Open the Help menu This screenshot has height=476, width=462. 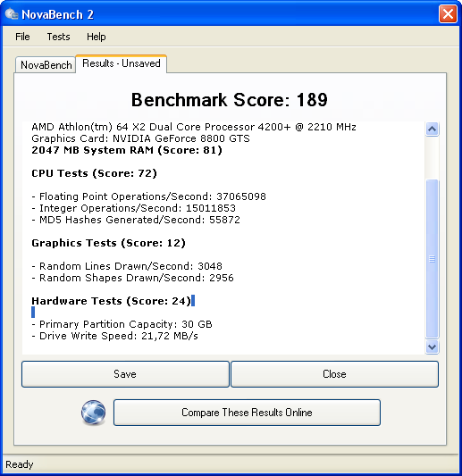point(97,37)
